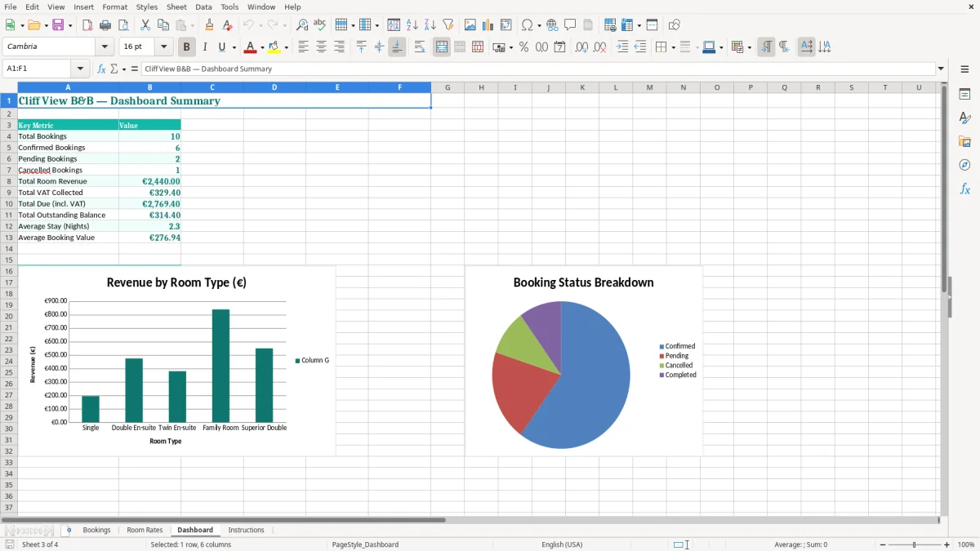Switch to the Room Rates sheet tab
This screenshot has height=551, width=980.
tap(145, 530)
